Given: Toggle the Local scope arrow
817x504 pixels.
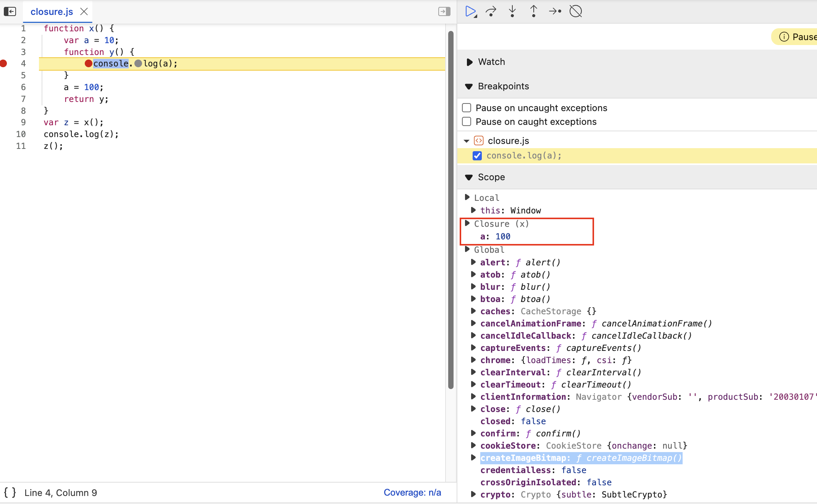Looking at the screenshot, I should 467,197.
